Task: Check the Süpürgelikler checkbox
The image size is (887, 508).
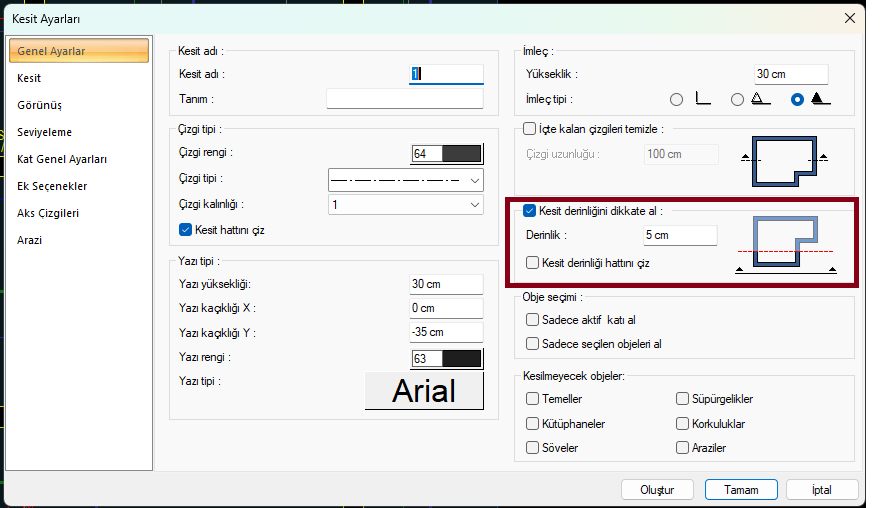Action: (x=682, y=399)
